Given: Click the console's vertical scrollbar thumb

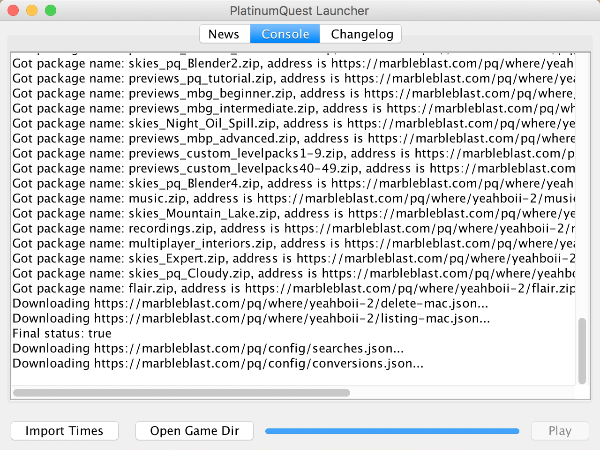Looking at the screenshot, I should (582, 350).
